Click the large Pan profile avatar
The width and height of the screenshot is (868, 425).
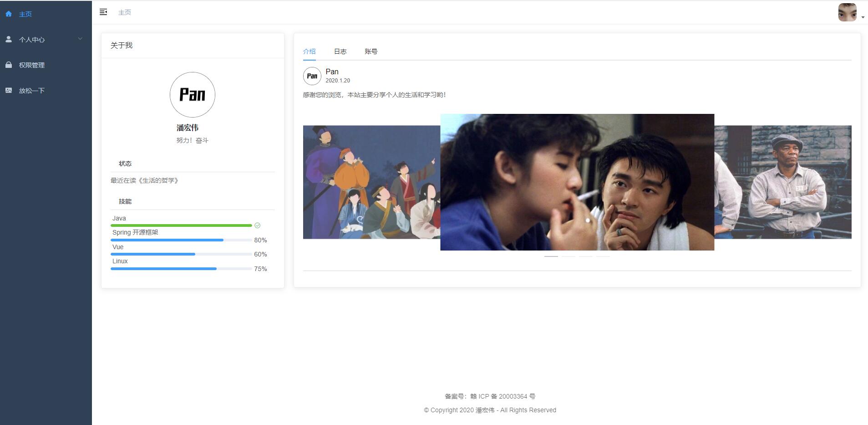193,95
